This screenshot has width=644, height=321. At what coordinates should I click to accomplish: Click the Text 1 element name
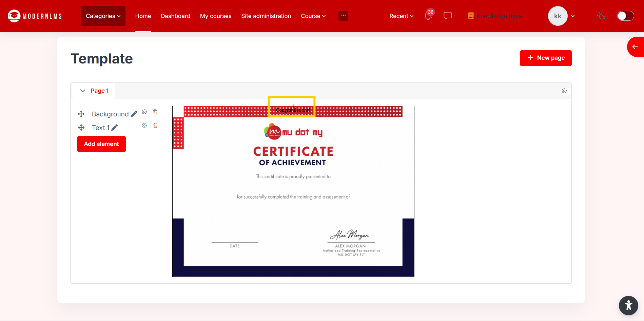tap(101, 128)
